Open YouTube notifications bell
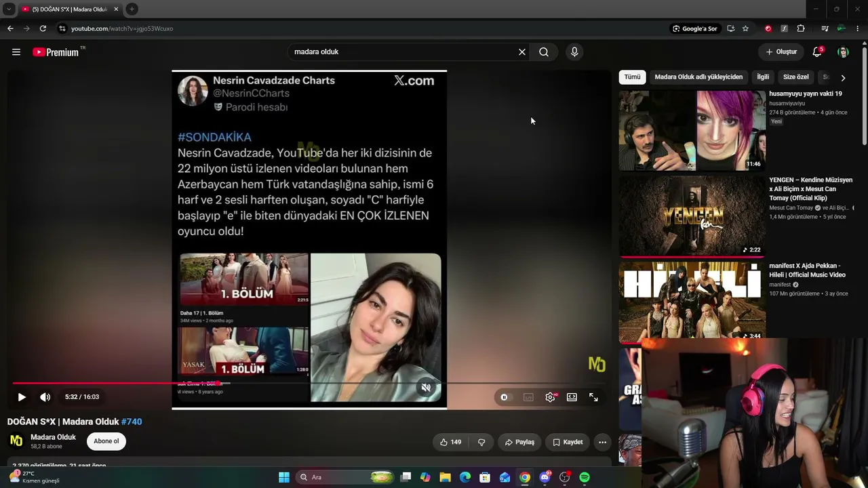 tap(818, 52)
